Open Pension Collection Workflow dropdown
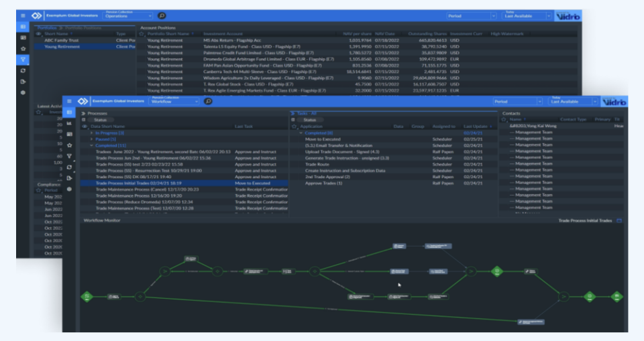The image size is (644, 341). click(x=175, y=100)
